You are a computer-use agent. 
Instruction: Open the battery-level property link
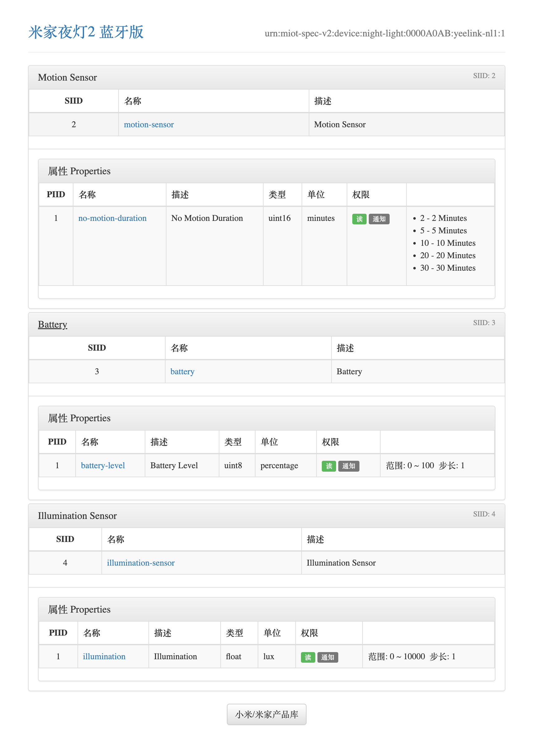[x=103, y=465]
